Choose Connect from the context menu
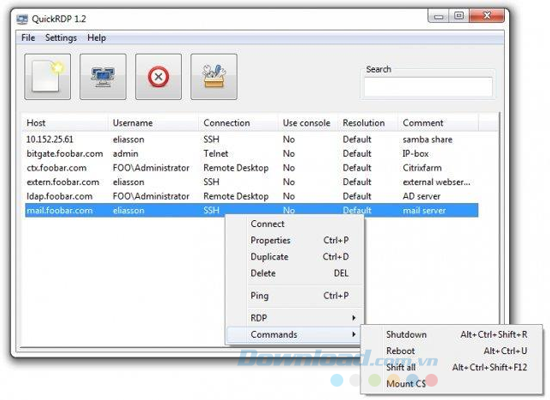Screen dimensions: 550x400 click(267, 224)
